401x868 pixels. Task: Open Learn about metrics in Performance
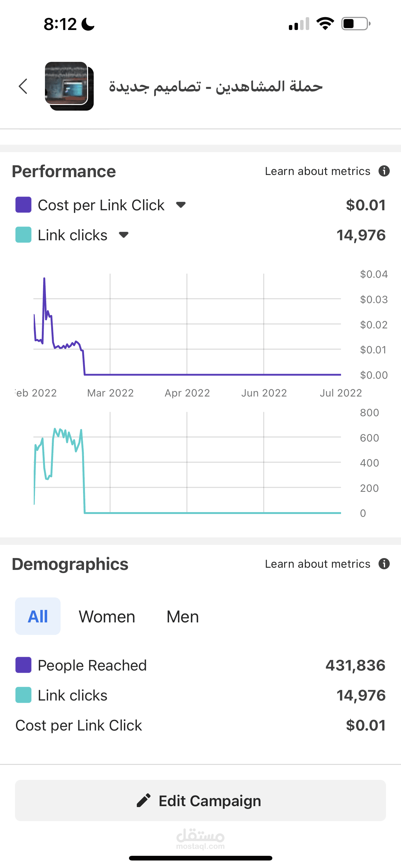(x=318, y=171)
